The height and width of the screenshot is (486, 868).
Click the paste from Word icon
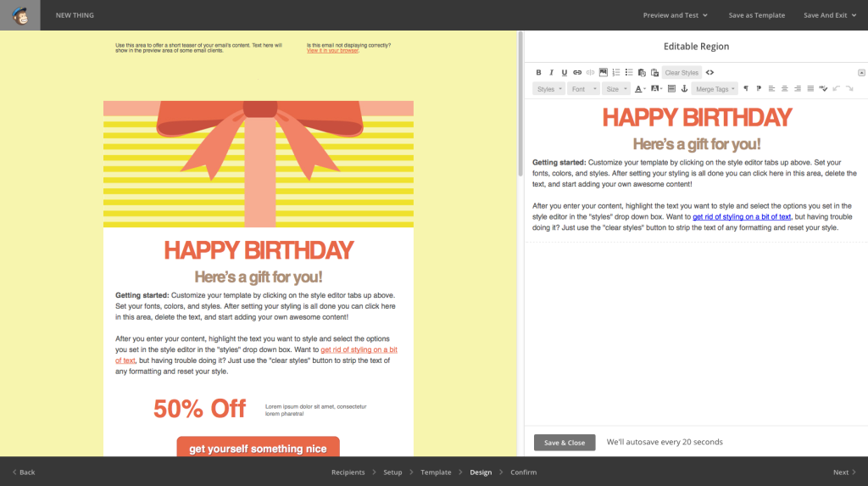pos(655,73)
